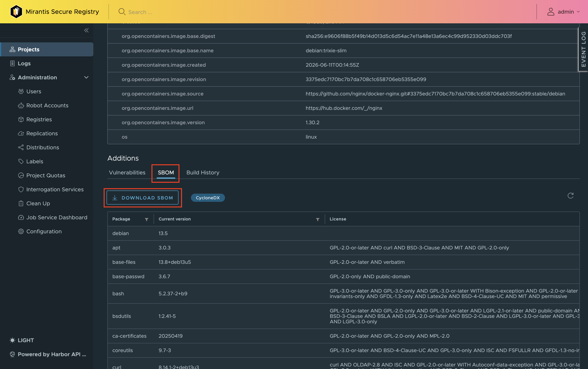Open Projects in the sidebar
The height and width of the screenshot is (369, 588).
click(x=47, y=49)
